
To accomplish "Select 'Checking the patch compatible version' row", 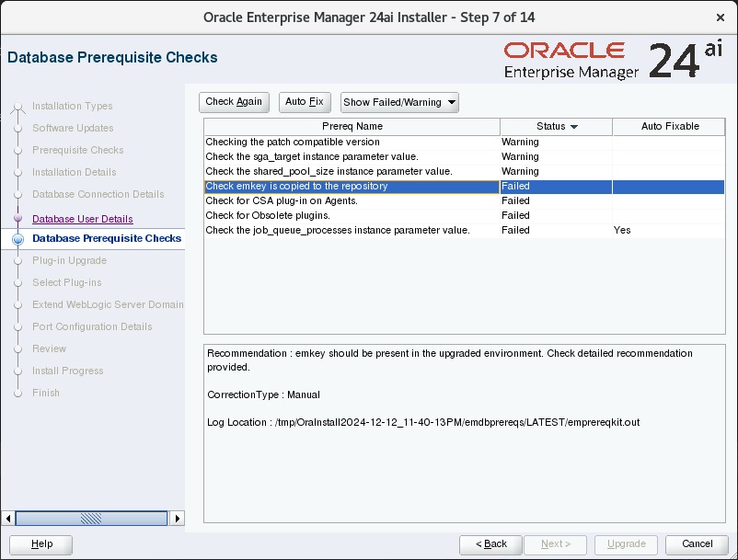I will [464, 142].
